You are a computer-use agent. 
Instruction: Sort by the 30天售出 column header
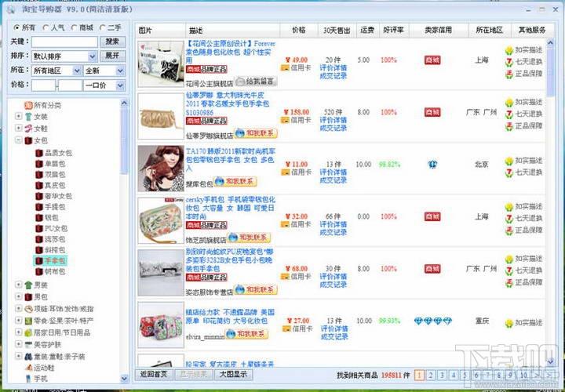[337, 31]
